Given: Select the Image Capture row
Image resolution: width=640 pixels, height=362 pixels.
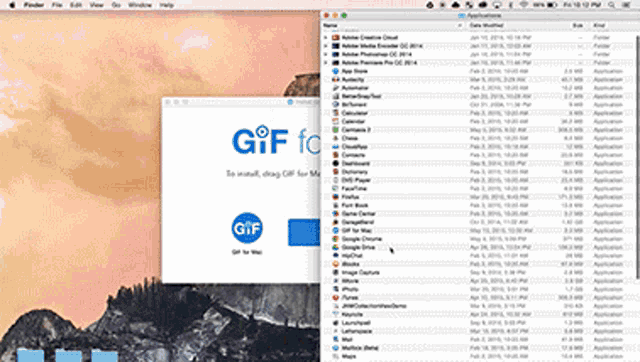Looking at the screenshot, I should point(480,273).
